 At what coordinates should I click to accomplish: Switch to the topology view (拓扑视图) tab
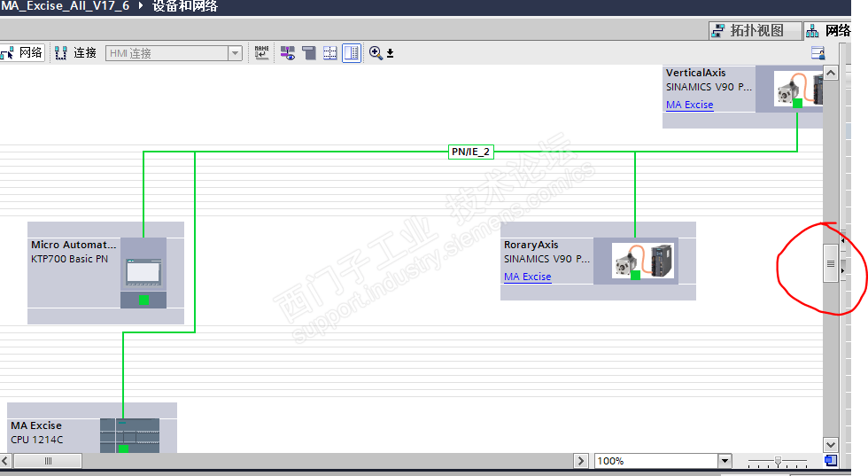[x=755, y=30]
